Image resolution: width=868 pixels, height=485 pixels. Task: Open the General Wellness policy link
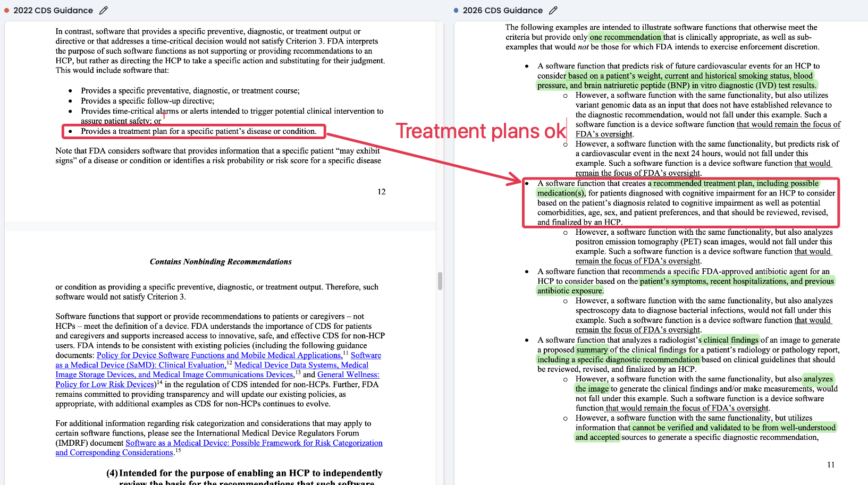[348, 375]
